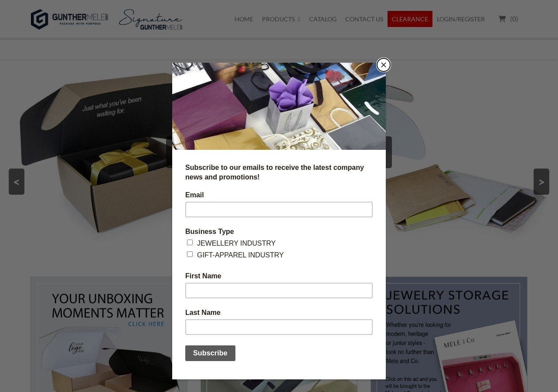Screen dimensions: 558x392
Task: Focus the Last Name field
Action: click(x=279, y=327)
